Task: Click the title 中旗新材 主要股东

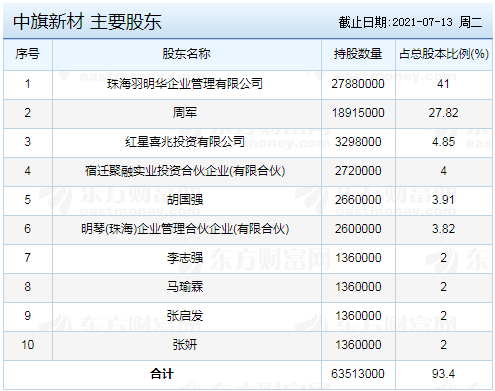Action: tap(87, 22)
